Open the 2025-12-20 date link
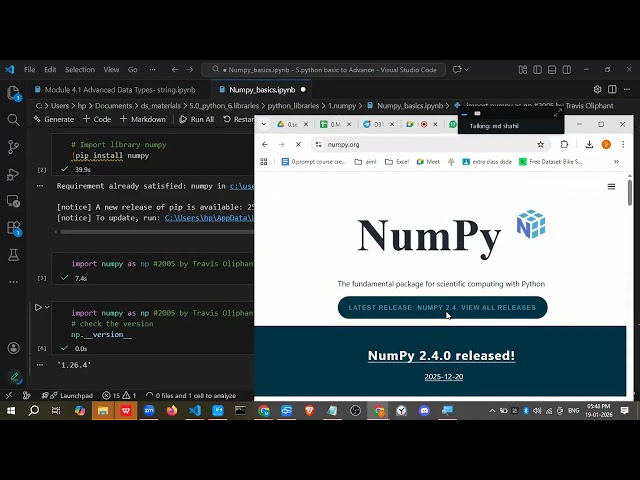 [x=444, y=377]
